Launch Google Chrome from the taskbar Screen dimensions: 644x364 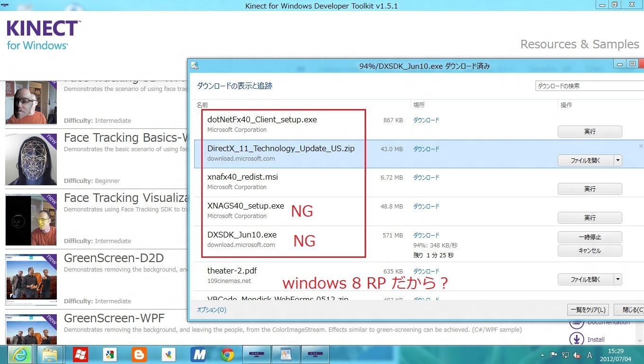pyautogui.click(x=227, y=355)
